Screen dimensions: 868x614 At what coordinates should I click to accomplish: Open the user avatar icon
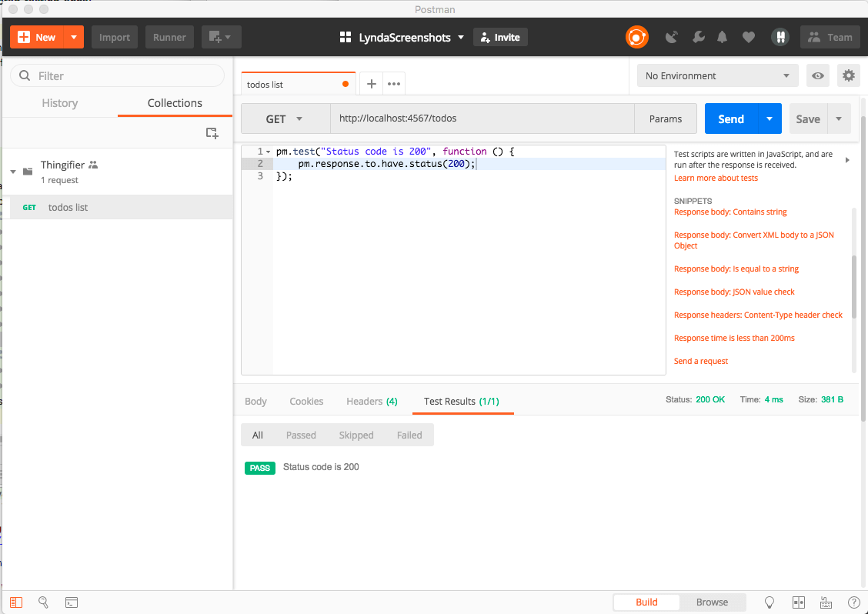click(780, 37)
